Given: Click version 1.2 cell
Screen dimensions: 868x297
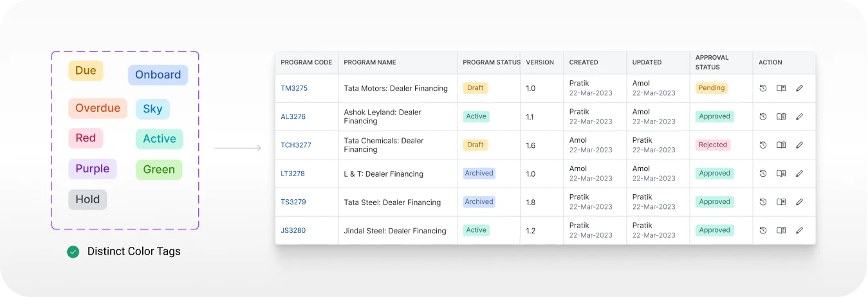Looking at the screenshot, I should pyautogui.click(x=531, y=231).
